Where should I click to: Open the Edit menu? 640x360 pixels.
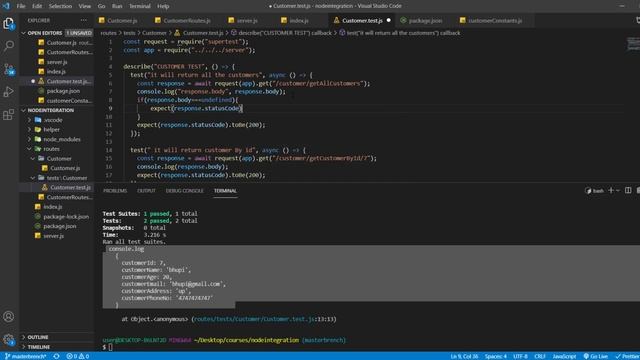pyautogui.click(x=37, y=6)
